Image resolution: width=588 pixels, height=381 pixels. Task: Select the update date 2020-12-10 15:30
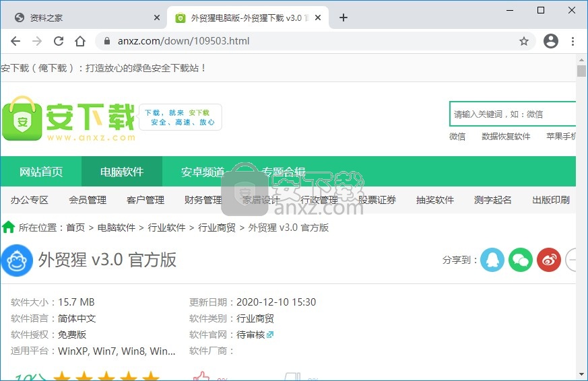coord(276,302)
